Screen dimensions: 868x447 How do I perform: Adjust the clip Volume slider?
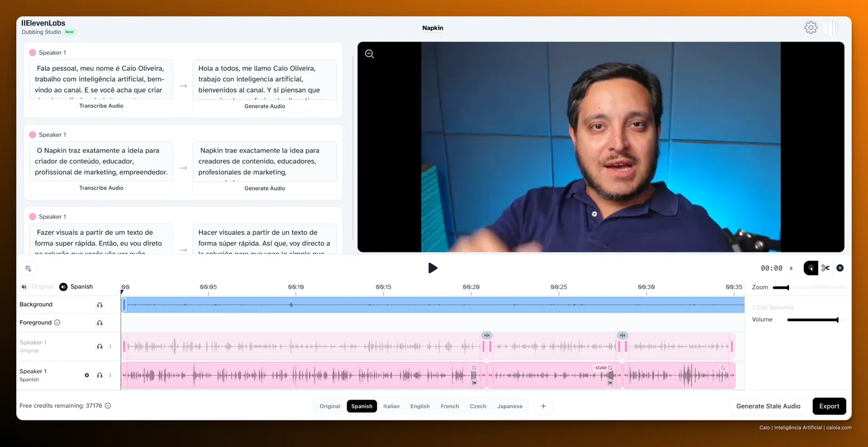coord(813,320)
